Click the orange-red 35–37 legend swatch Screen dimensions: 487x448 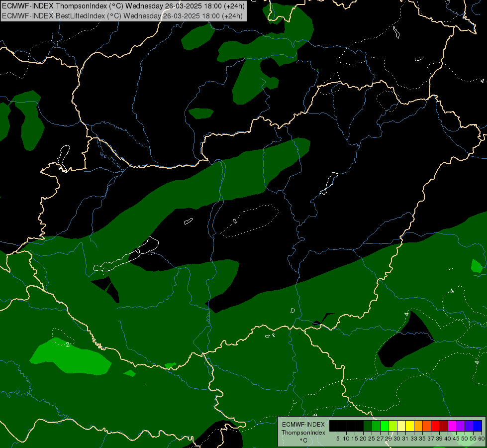pos(427,426)
